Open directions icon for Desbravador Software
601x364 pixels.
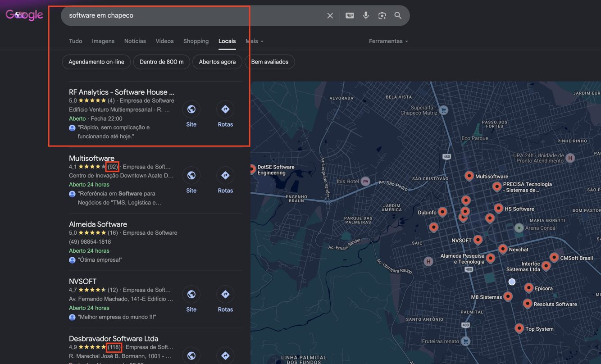pyautogui.click(x=225, y=355)
